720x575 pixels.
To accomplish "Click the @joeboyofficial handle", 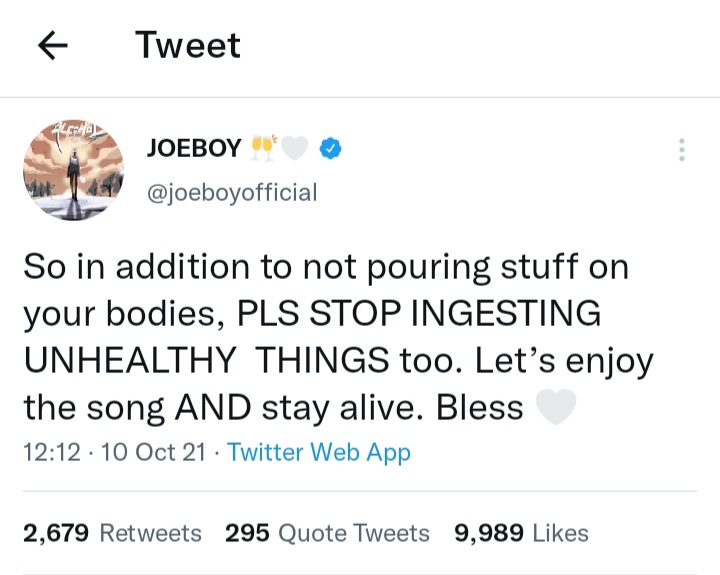I will click(x=232, y=192).
